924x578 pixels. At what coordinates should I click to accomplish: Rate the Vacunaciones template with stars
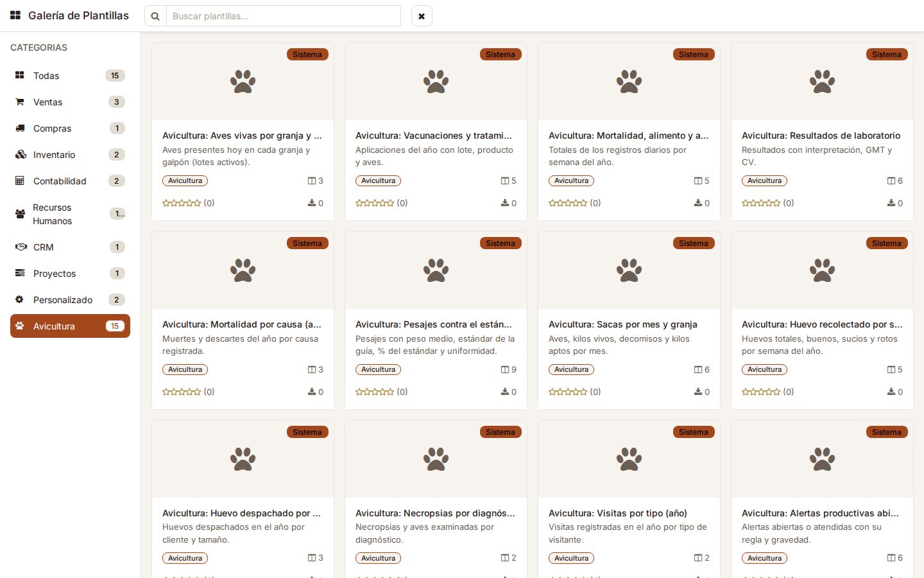375,203
